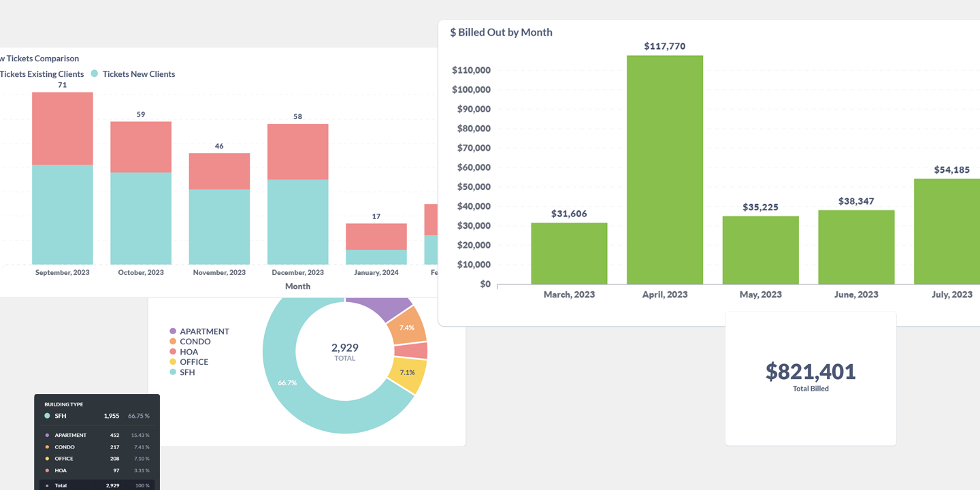Click the May, 2023 billed bar
980x490 pixels.
click(x=760, y=250)
